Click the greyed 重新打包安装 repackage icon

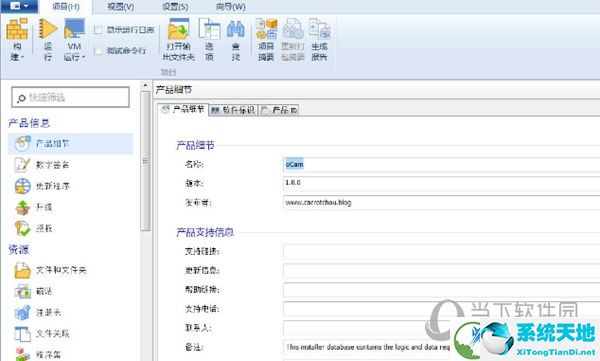point(293,29)
